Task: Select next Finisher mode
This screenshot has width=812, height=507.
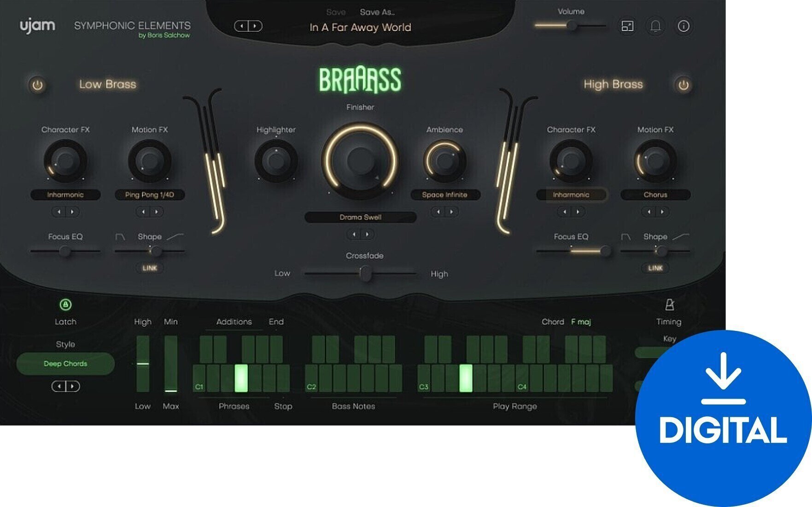Action: [367, 235]
